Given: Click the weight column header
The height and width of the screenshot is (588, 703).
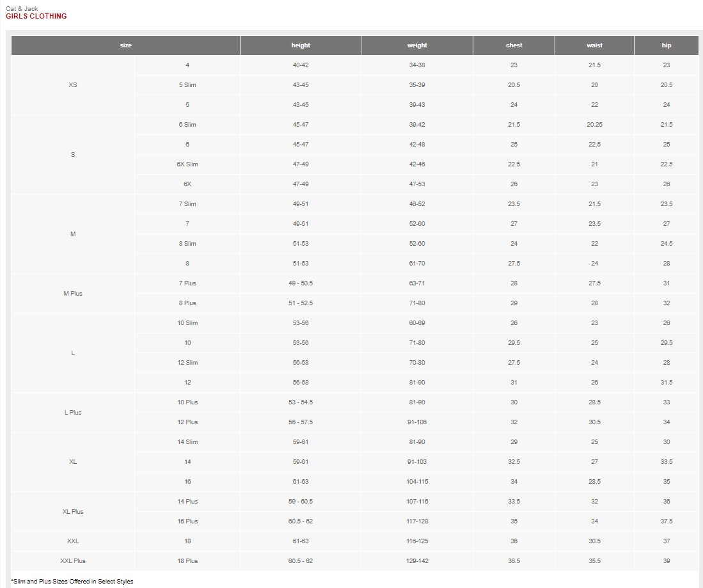Looking at the screenshot, I should pos(417,45).
